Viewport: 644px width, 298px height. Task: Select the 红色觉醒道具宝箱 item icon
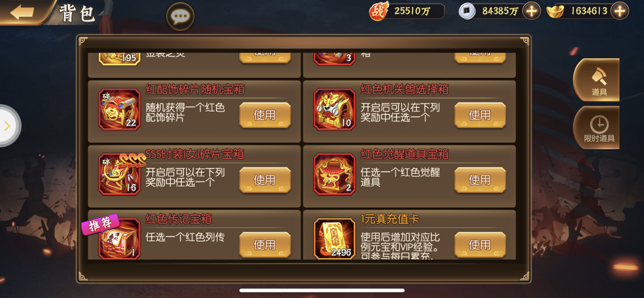pos(335,174)
